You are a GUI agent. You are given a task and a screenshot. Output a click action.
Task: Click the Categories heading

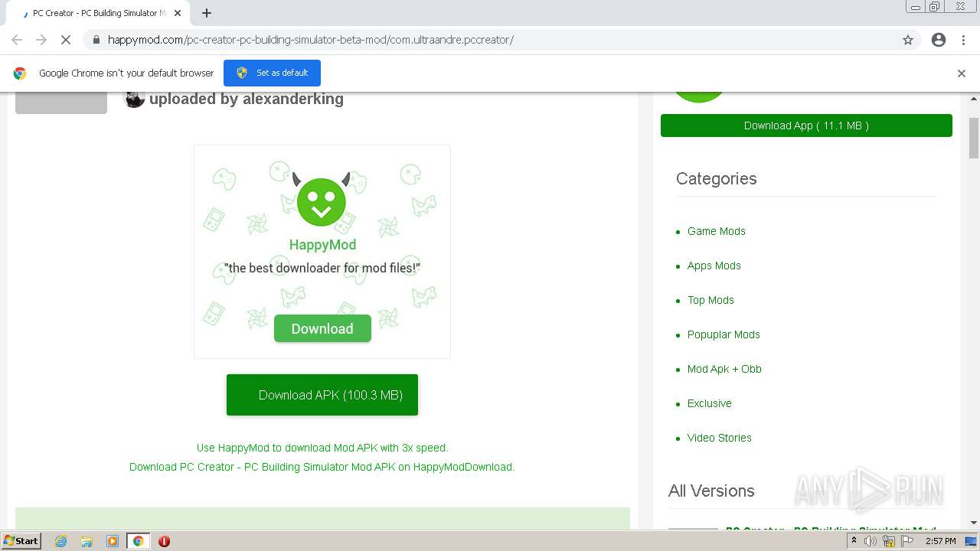tap(716, 178)
